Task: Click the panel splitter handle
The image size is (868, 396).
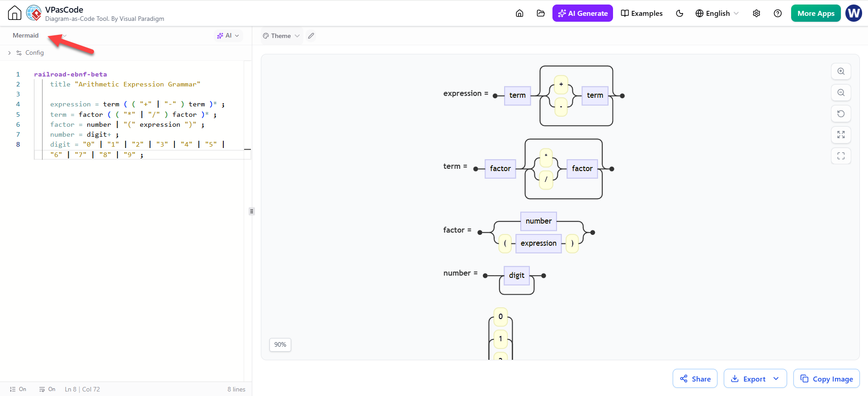Action: [252, 211]
